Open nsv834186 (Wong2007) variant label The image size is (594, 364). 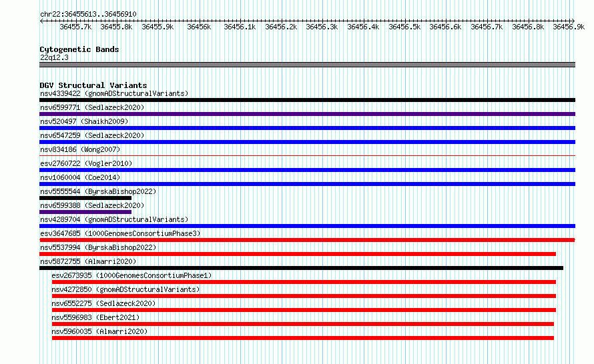coord(80,149)
